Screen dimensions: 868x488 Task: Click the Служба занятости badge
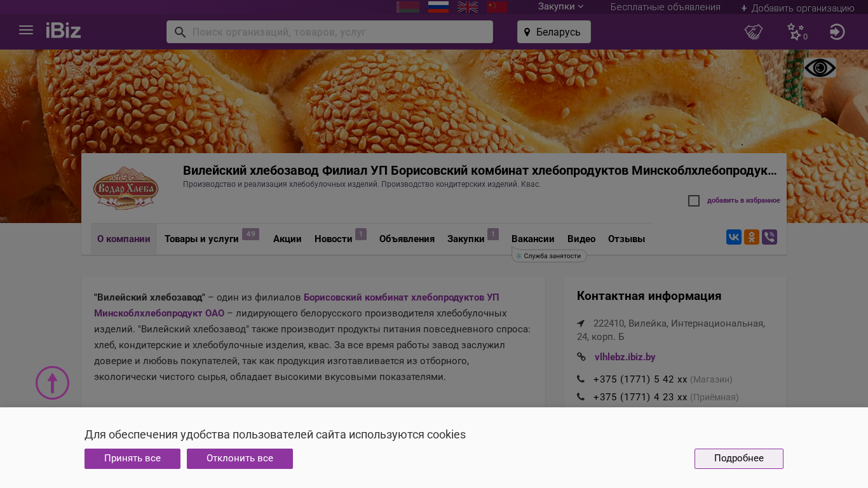click(549, 255)
